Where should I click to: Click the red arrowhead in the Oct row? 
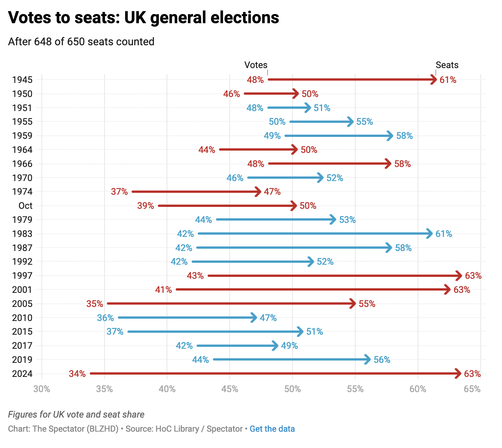(x=294, y=206)
